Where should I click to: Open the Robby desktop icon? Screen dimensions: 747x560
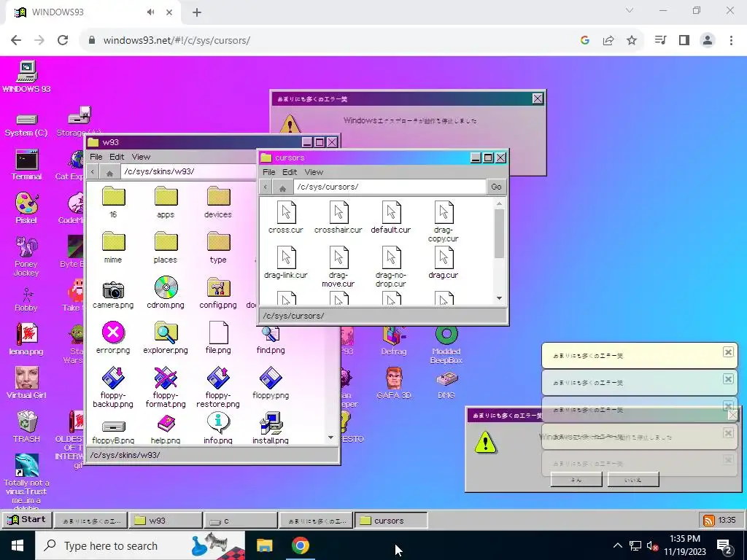27,299
